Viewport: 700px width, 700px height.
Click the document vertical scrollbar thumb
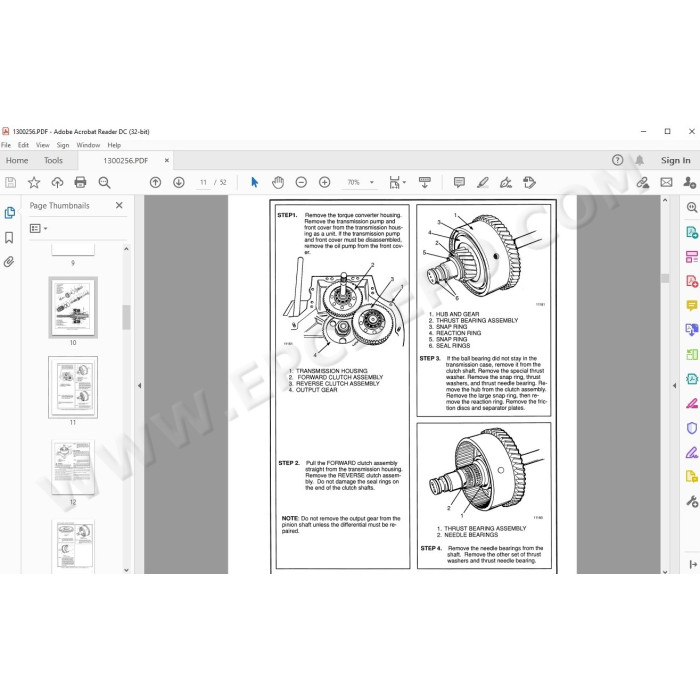tap(665, 278)
